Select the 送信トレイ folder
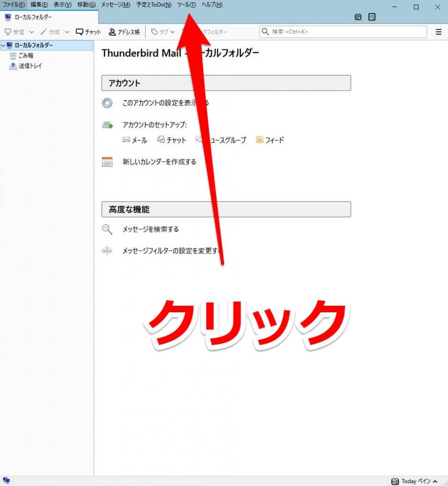 [26, 65]
